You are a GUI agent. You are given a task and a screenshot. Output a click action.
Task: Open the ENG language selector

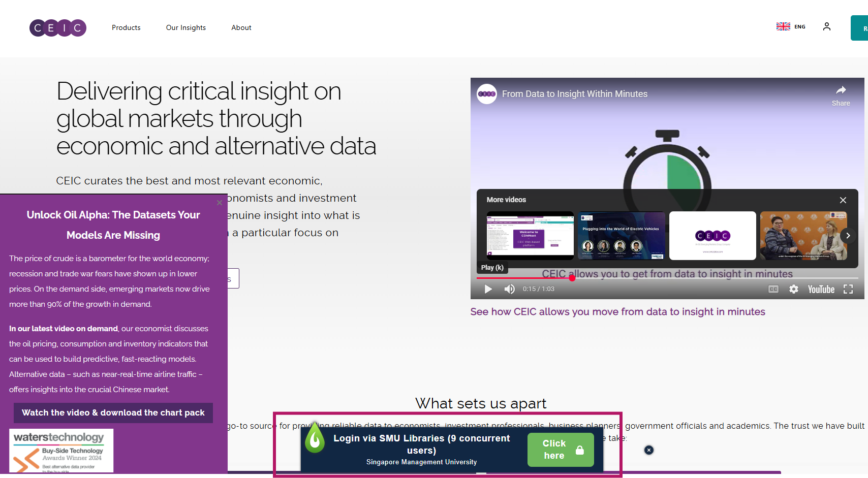pyautogui.click(x=791, y=26)
